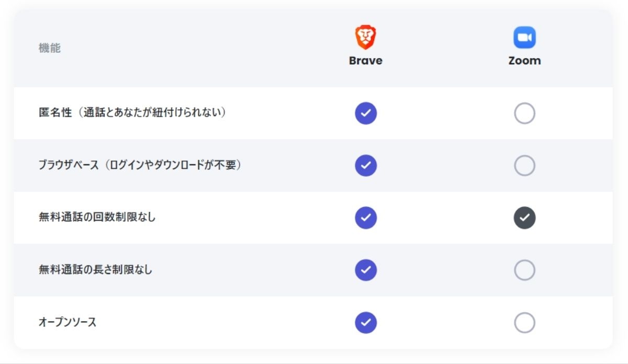Click the オープンソース feature text
This screenshot has height=364, width=628.
tap(68, 322)
